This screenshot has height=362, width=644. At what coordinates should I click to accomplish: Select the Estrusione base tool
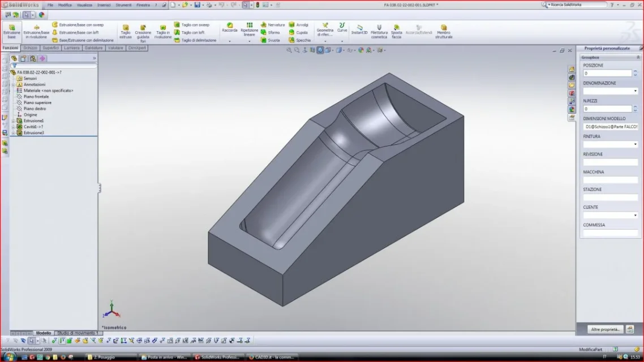11,31
